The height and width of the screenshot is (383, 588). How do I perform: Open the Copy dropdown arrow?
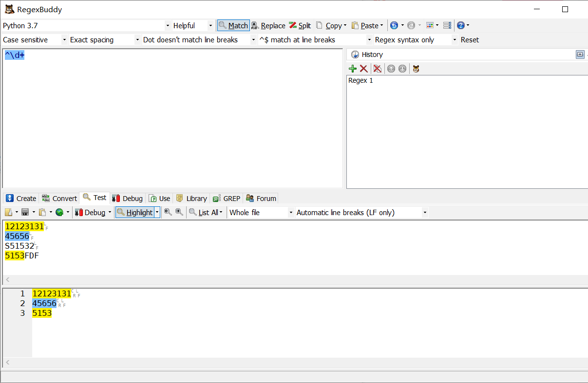click(x=345, y=25)
